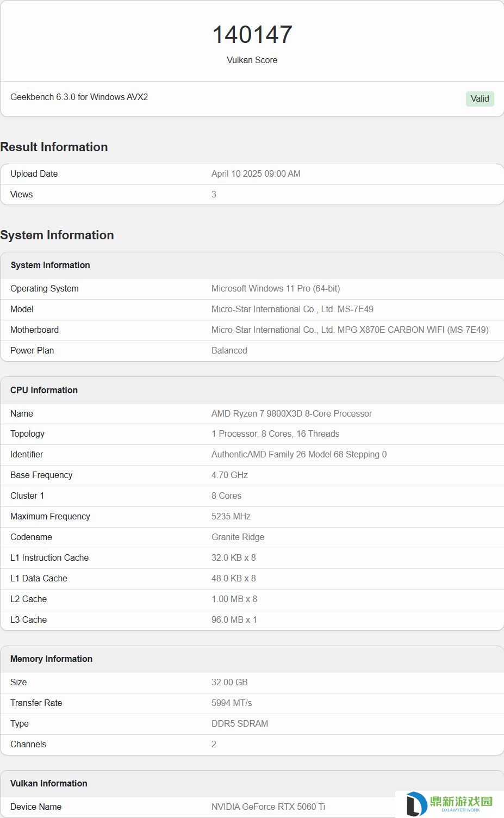Click the L2 Cache label
The height and width of the screenshot is (818, 504).
point(28,599)
